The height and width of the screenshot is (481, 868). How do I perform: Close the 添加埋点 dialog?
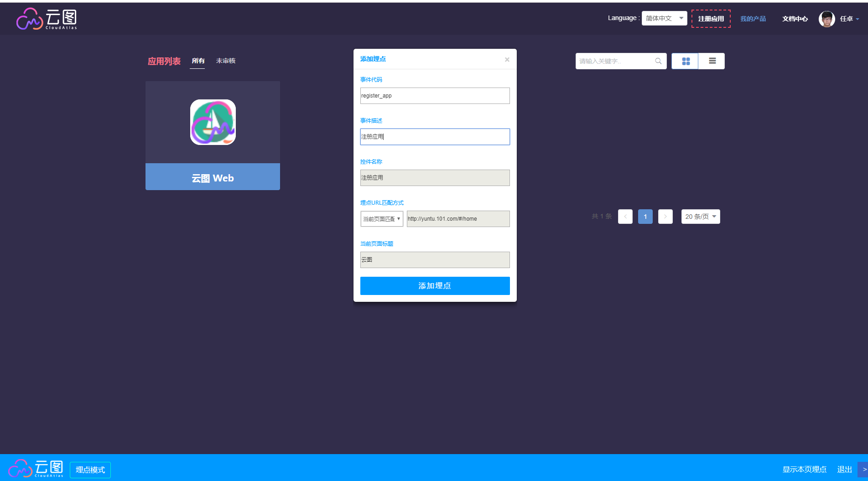[x=507, y=60]
